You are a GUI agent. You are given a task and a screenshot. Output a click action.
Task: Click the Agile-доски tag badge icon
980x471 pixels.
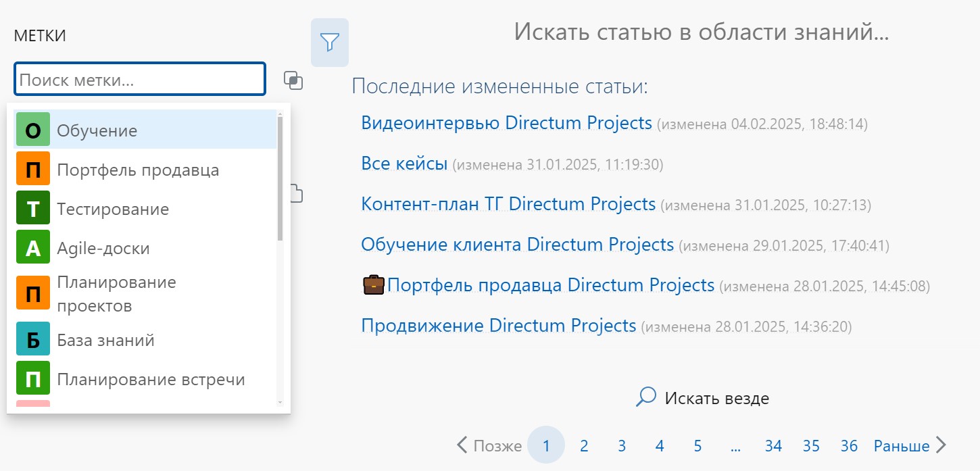click(33, 248)
